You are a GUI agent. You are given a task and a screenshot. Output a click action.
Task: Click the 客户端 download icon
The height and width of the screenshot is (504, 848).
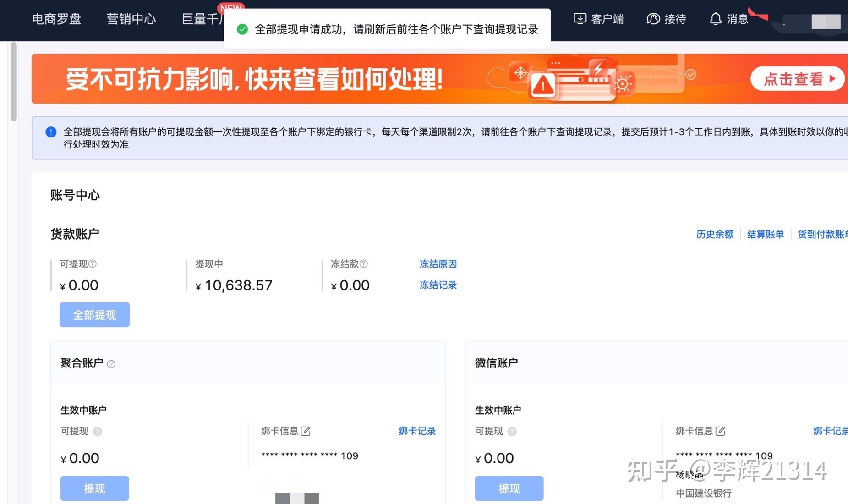580,19
